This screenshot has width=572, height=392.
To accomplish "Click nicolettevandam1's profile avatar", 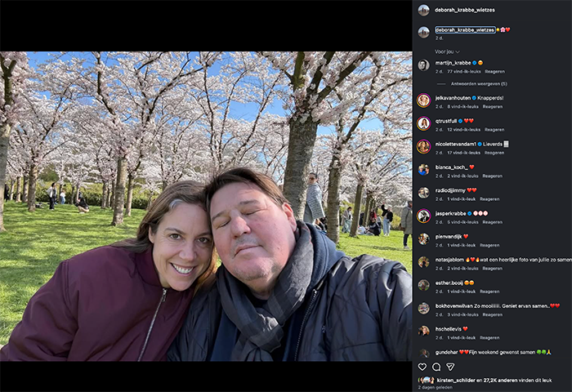I will pos(423,146).
